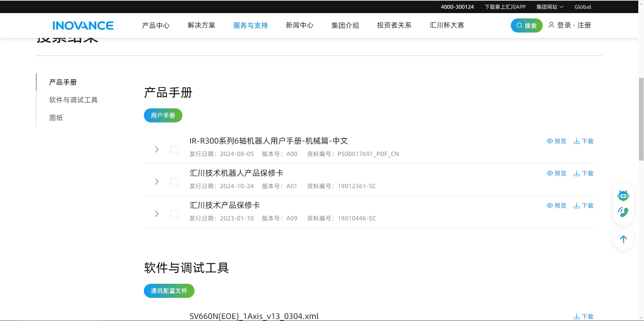
Task: Click the 登录 · 注册 link
Action: click(570, 25)
